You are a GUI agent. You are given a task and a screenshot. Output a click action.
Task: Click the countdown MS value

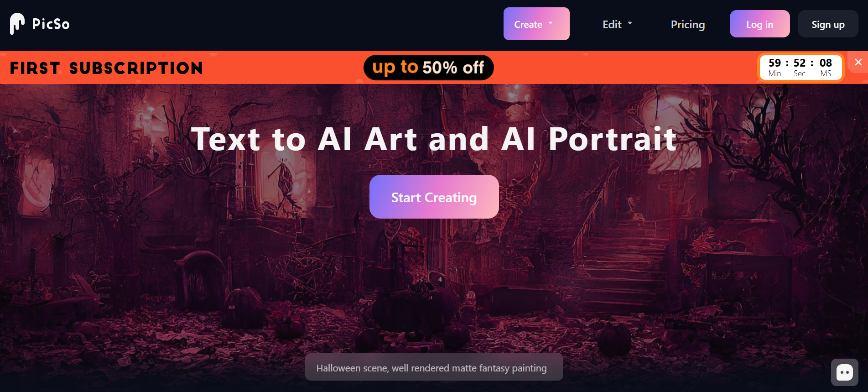pyautogui.click(x=826, y=63)
